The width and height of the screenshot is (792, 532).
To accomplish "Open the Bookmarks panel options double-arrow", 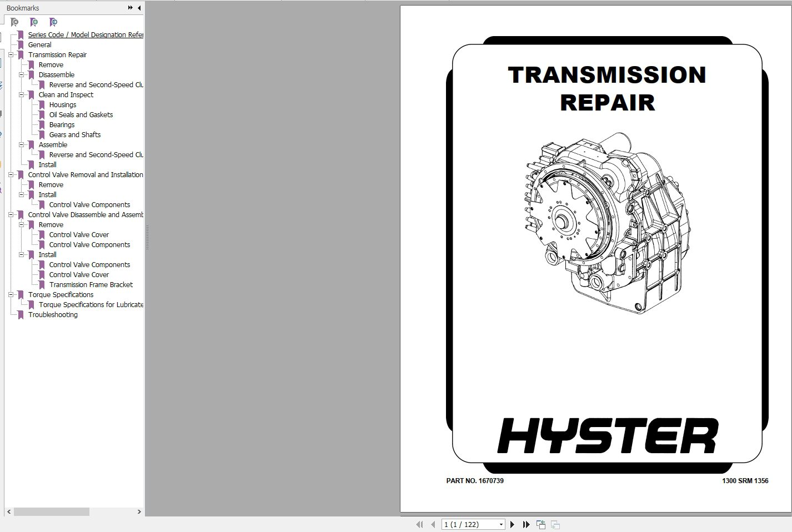I will coord(130,8).
